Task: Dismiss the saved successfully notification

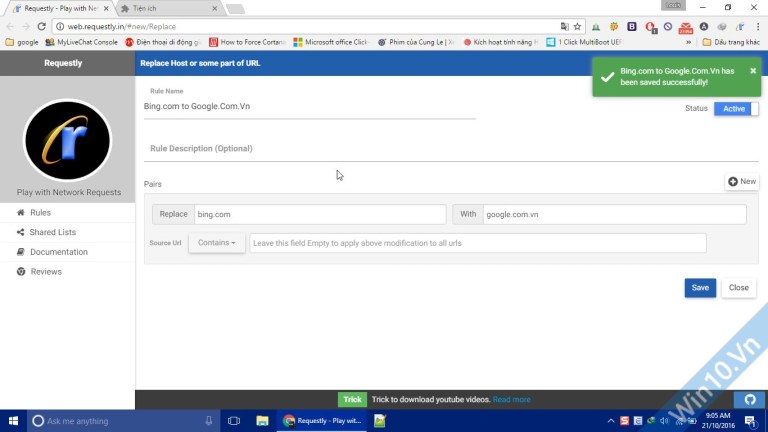Action: [753, 71]
